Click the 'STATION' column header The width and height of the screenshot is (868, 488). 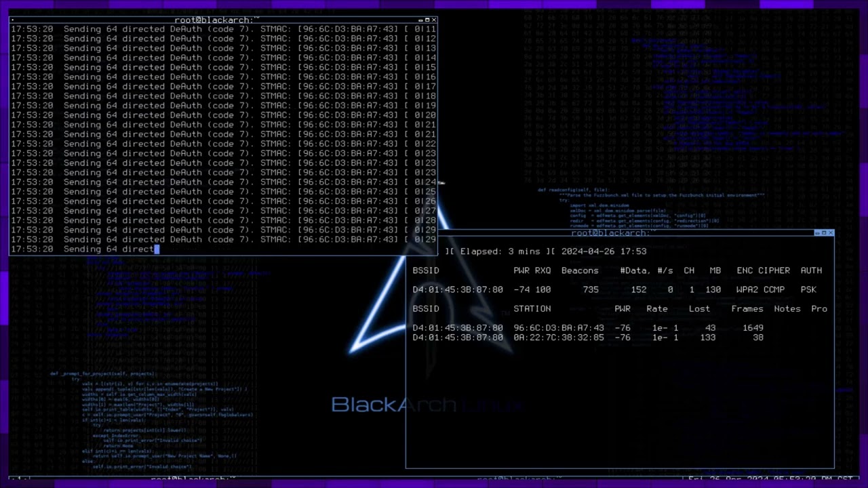coord(532,308)
